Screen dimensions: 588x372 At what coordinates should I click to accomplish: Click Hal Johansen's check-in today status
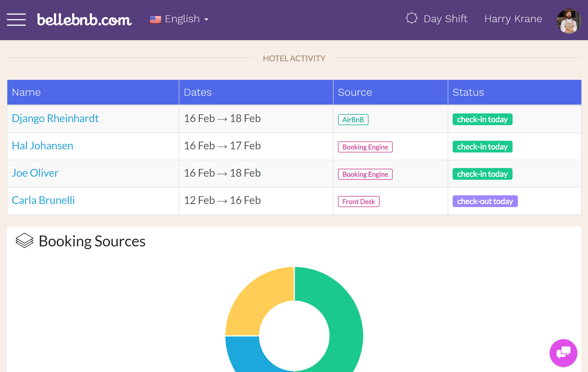click(482, 147)
